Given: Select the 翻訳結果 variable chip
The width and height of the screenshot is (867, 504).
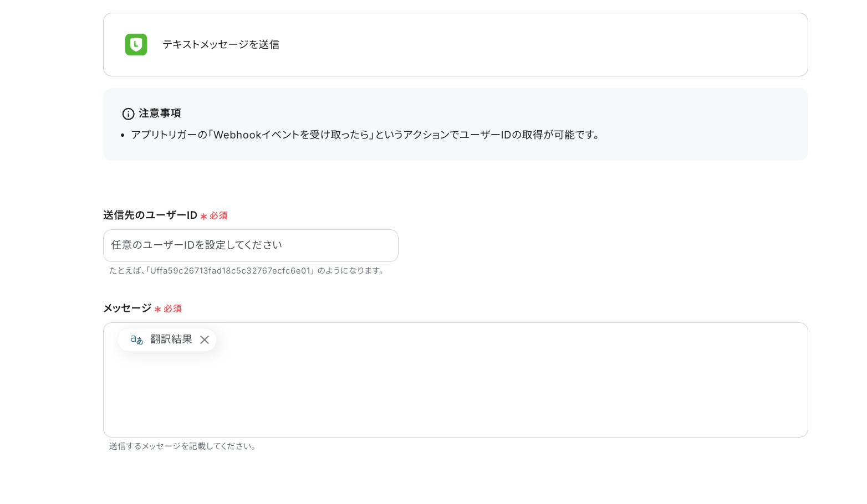Looking at the screenshot, I should point(171,340).
